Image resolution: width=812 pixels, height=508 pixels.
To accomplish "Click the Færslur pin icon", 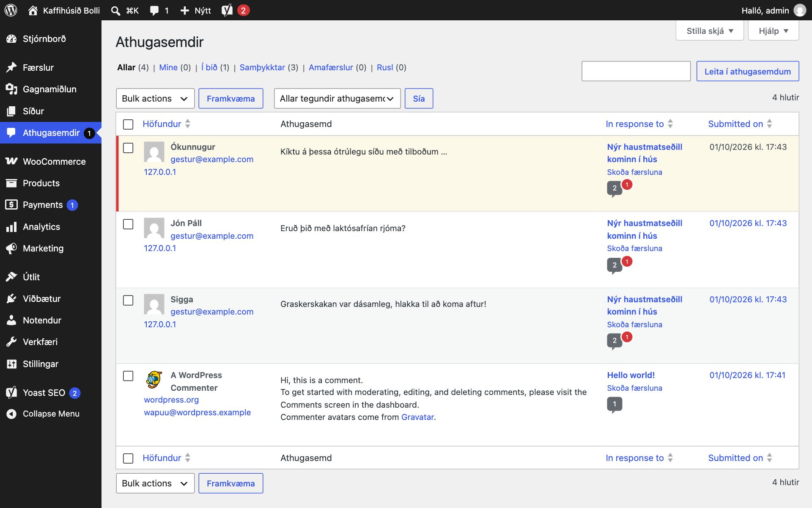I will coord(11,67).
